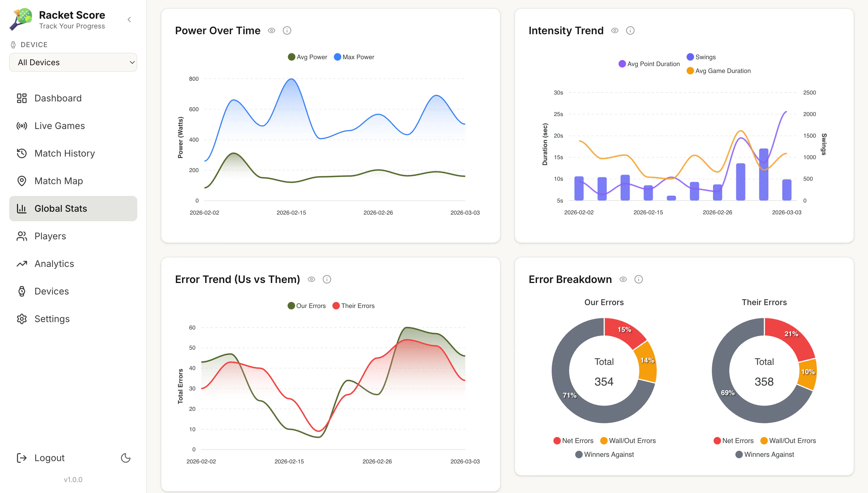Open the Devices link

click(x=73, y=292)
